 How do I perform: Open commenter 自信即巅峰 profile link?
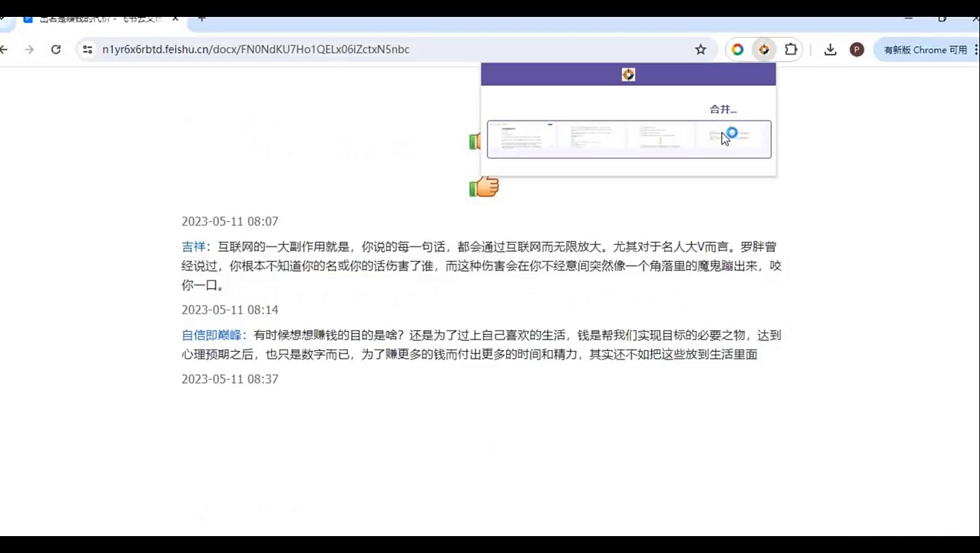click(211, 335)
